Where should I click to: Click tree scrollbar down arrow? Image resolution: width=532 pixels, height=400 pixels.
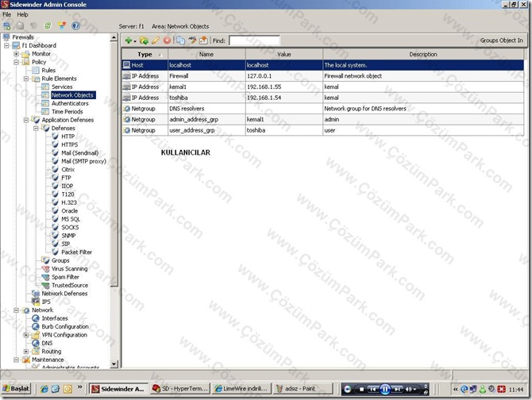pyautogui.click(x=114, y=363)
